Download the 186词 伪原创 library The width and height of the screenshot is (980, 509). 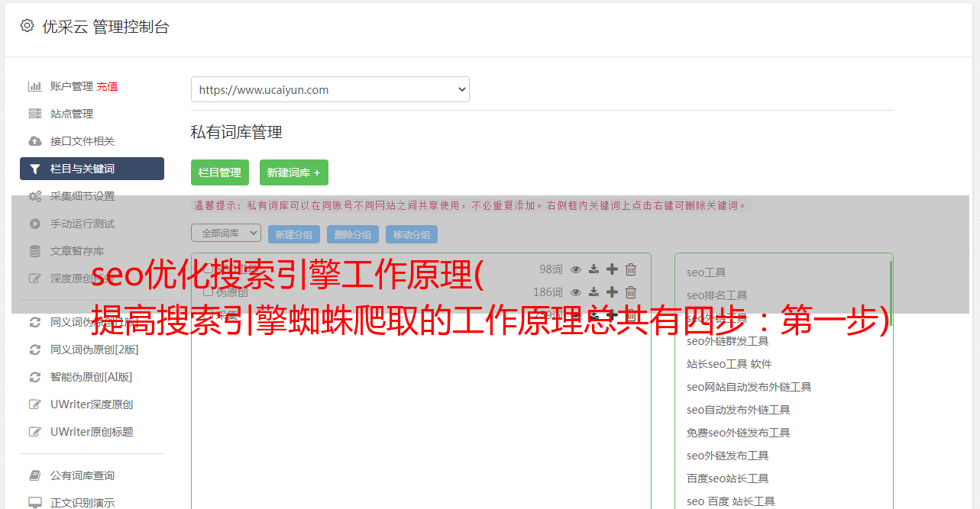click(593, 292)
